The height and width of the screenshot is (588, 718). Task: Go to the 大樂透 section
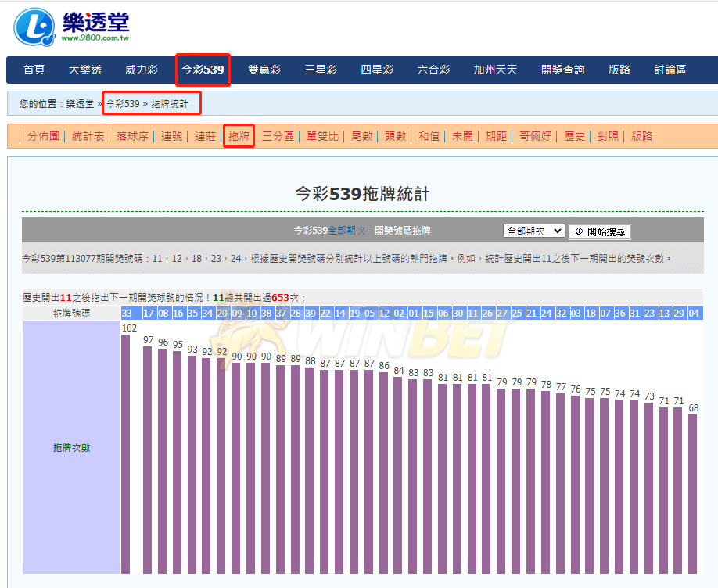[84, 70]
